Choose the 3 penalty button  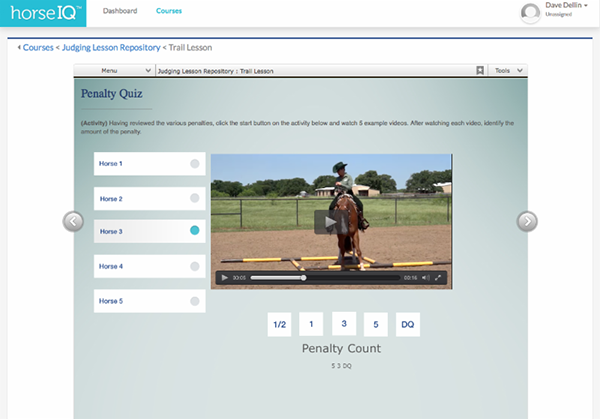tap(344, 324)
